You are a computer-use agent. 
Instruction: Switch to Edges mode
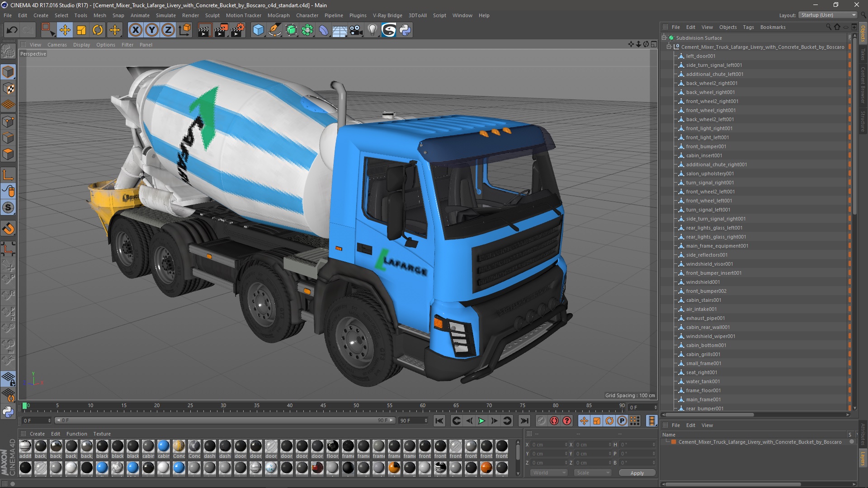pyautogui.click(x=8, y=138)
